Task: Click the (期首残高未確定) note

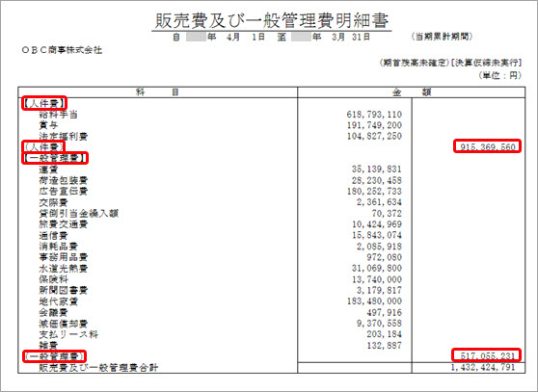Action: pos(415,63)
